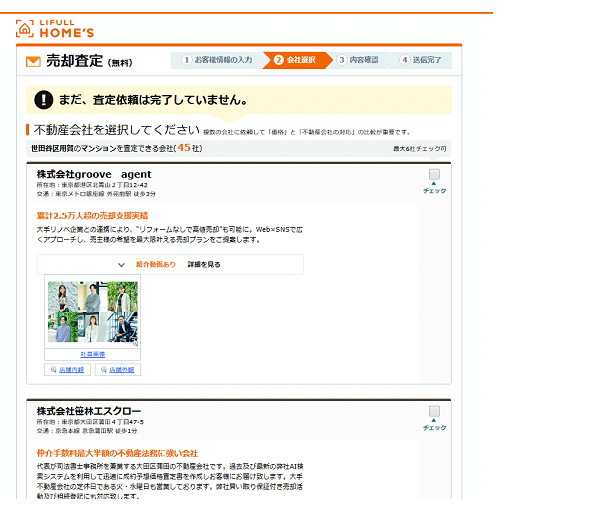This screenshot has height=511, width=603.
Task: Open the groove agent staff photo thumbnail
Action: 93,312
